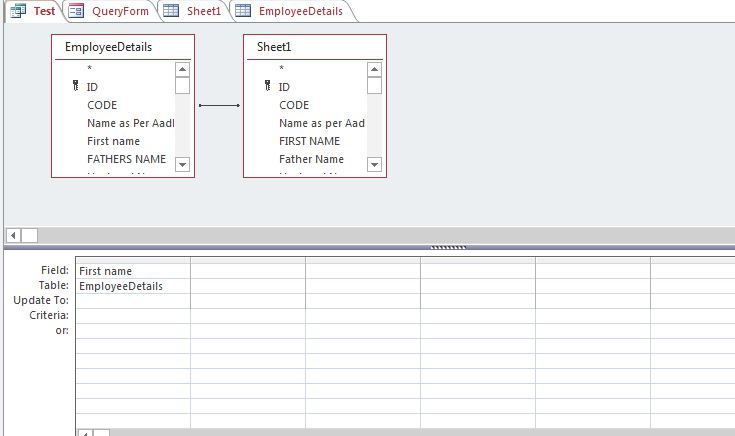Select asterisk all-fields in EmployeeDetails

(89, 68)
